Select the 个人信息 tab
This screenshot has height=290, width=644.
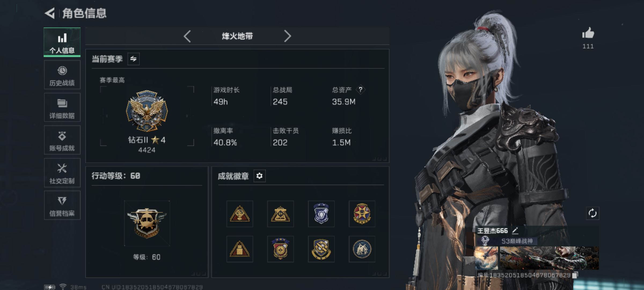point(62,42)
